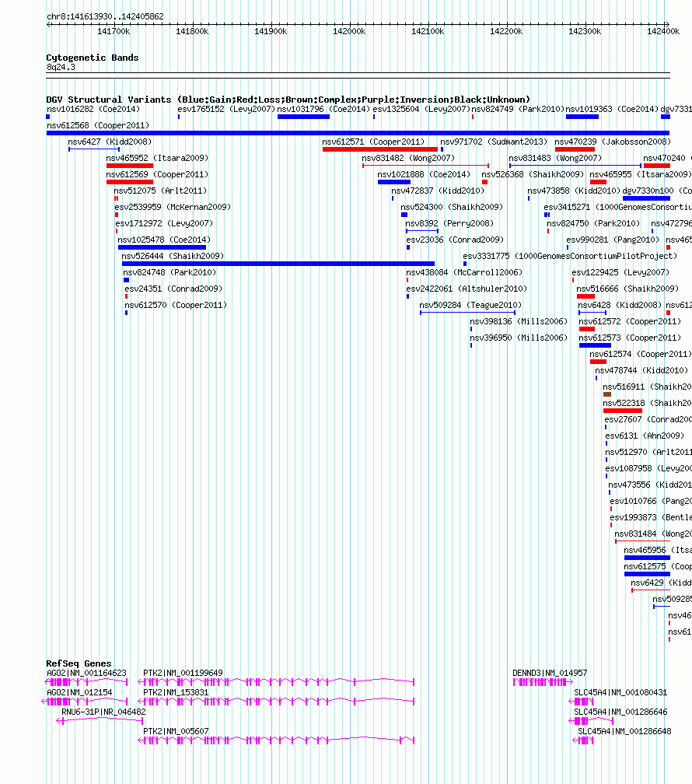The image size is (692, 784).
Task: Click nsv509284 (Teague2010) label
Action: click(470, 305)
